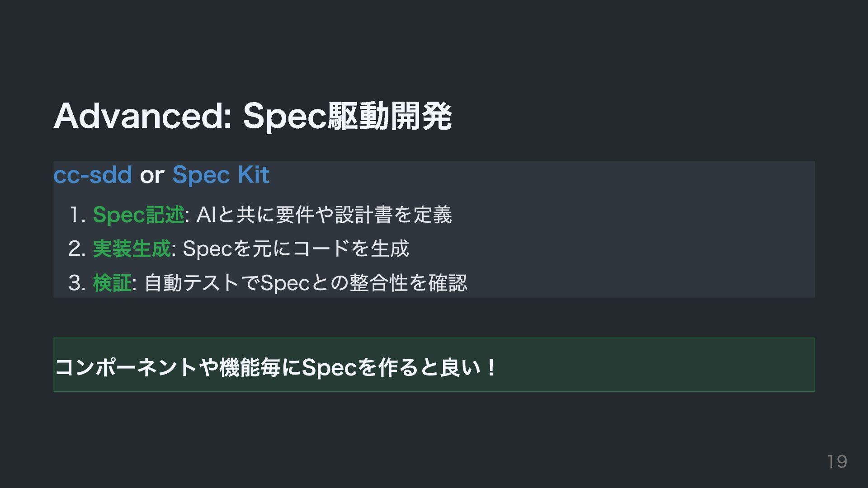Image resolution: width=868 pixels, height=488 pixels.
Task: Click the text "自動テストでSpecとの整合性を確認"
Action: [x=306, y=283]
